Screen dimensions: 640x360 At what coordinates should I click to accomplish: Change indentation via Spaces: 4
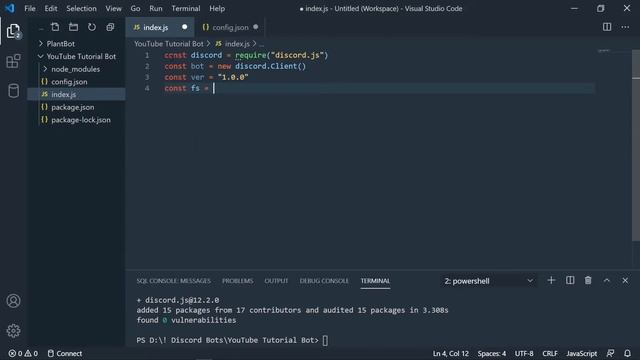tap(491, 353)
